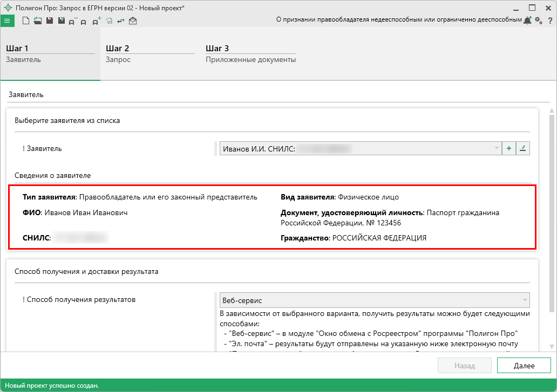Screen dimensions: 557x392
Task: Click the save-as icon with pencil
Action: (x=61, y=21)
